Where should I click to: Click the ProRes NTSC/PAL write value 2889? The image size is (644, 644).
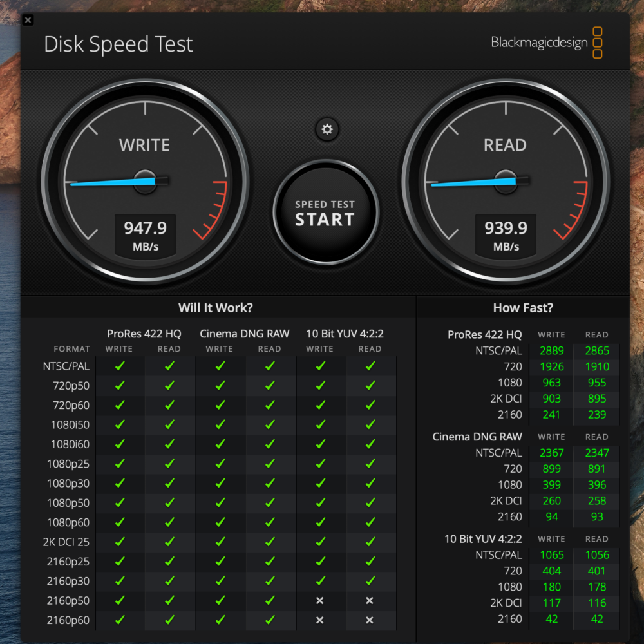(552, 351)
